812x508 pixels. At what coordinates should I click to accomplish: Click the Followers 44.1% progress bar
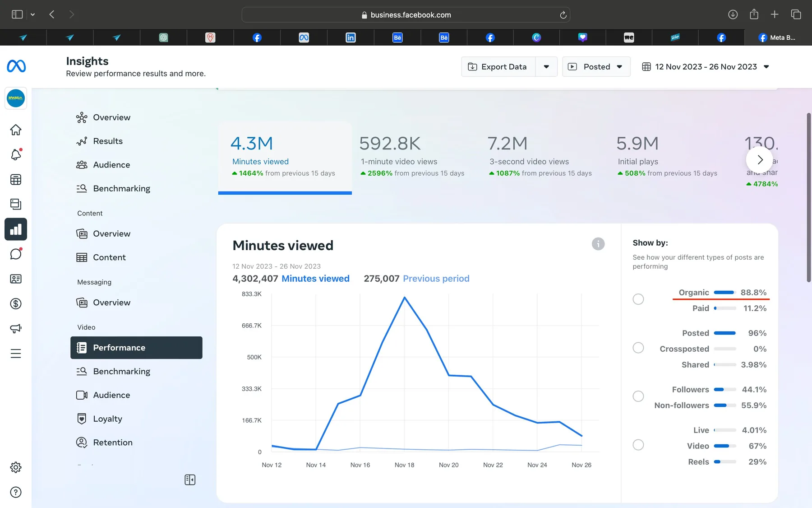pyautogui.click(x=725, y=390)
